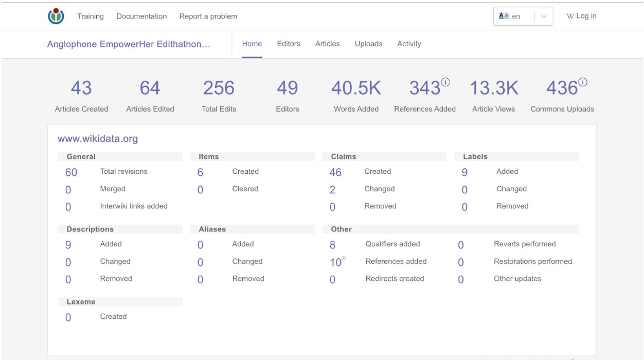Screen dimensions: 644x360
Task: Click the Qualifiers added label
Action: [x=393, y=244]
